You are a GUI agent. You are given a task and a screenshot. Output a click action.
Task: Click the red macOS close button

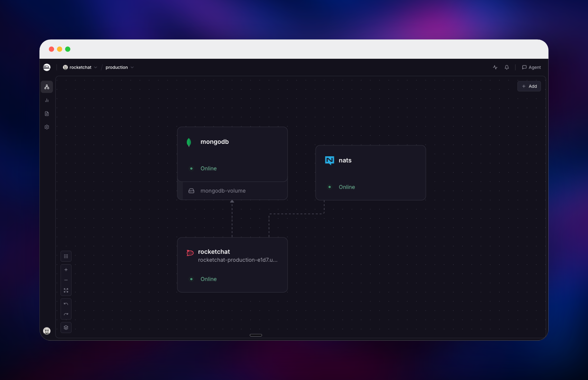click(51, 49)
